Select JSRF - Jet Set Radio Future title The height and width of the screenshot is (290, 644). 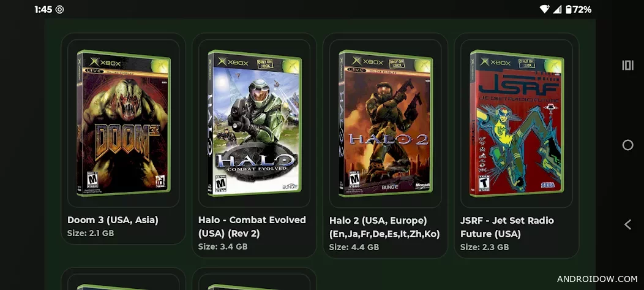point(507,227)
